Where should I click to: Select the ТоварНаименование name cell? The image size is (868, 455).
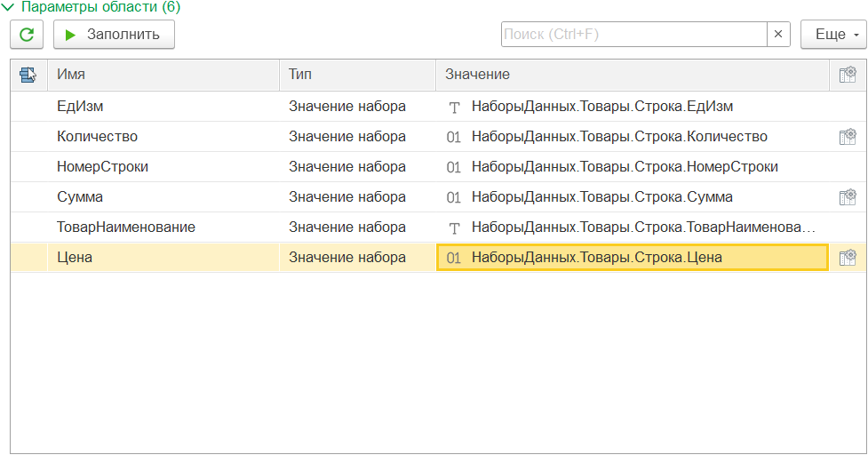pyautogui.click(x=163, y=227)
